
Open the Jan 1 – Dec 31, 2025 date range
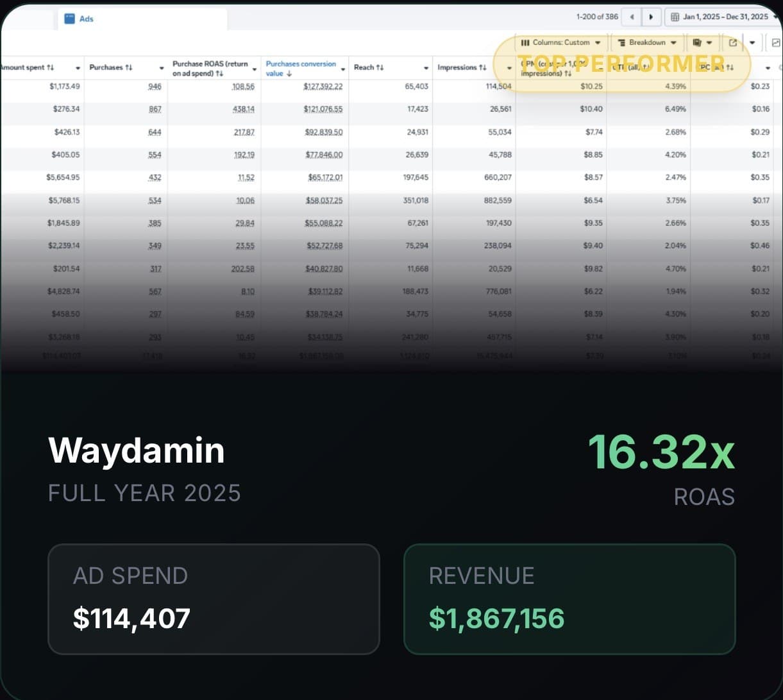(724, 17)
